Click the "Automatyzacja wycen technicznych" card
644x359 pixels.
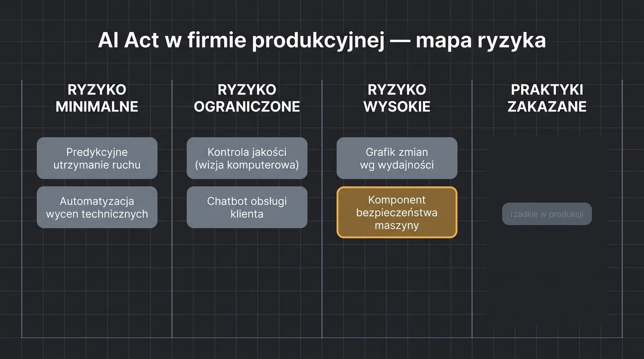click(x=97, y=207)
